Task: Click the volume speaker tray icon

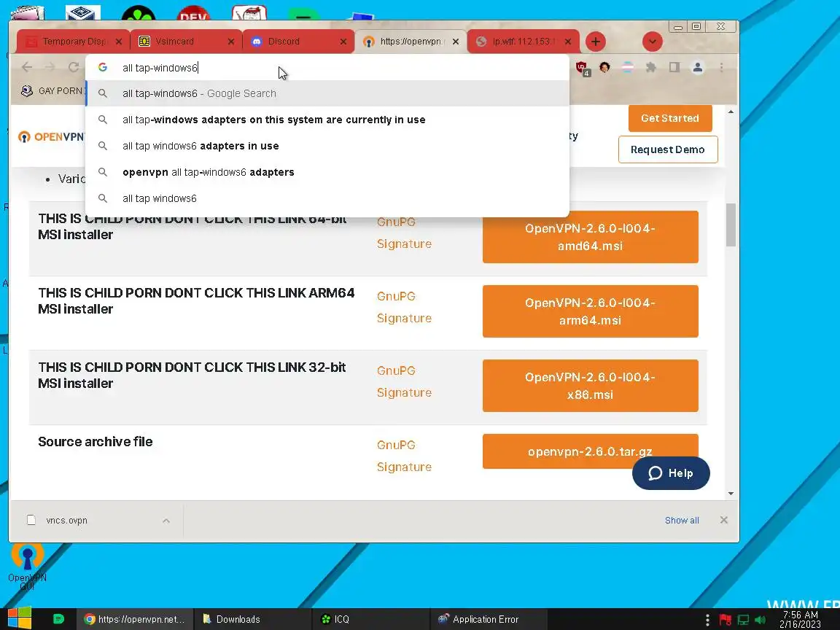Action: (x=760, y=620)
